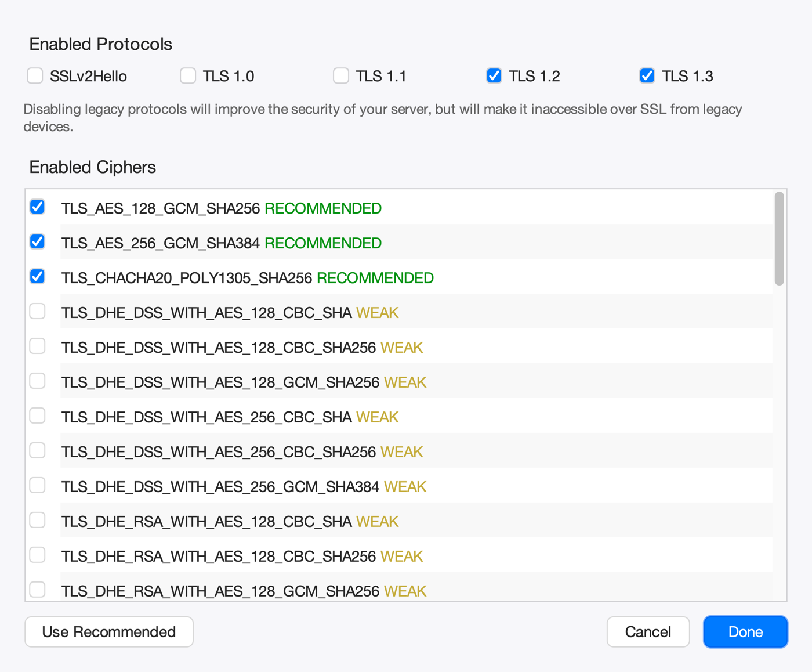Viewport: 812px width, 672px height.
Task: Click the legacy protocols warning description text
Action: (383, 118)
